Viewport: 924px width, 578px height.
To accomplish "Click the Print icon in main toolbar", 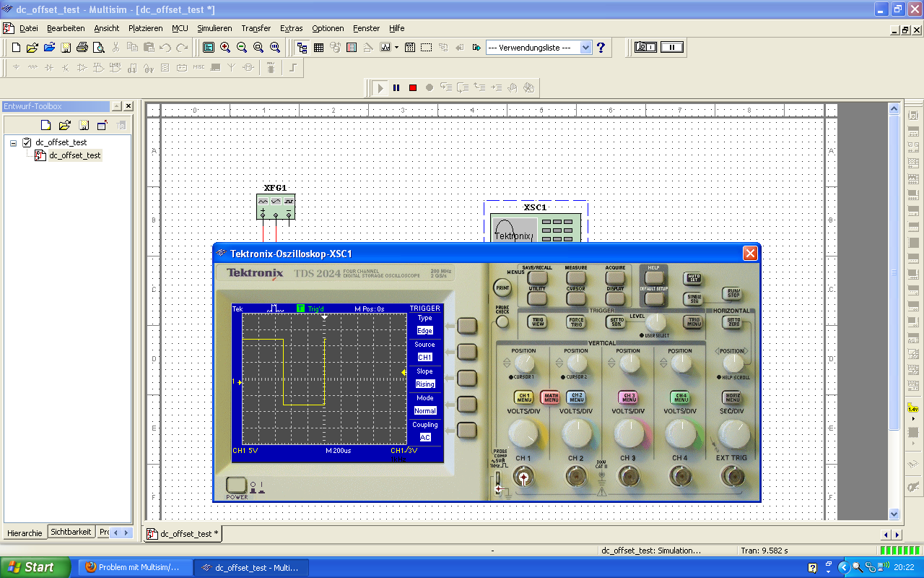I will tap(82, 48).
